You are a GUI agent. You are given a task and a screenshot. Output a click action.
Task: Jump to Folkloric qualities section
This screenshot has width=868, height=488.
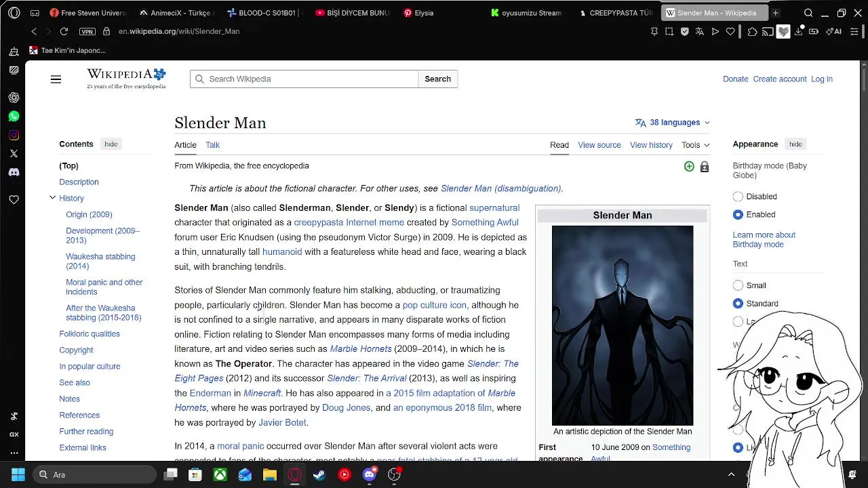(x=90, y=334)
